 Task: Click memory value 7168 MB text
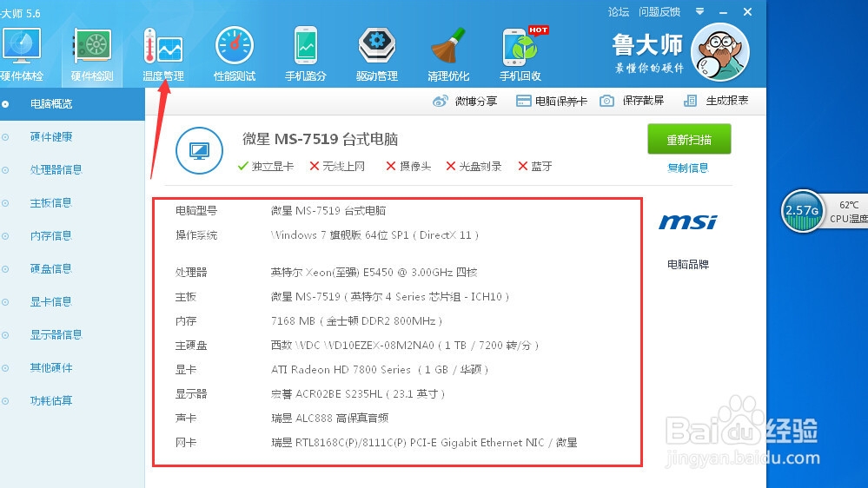click(x=356, y=321)
